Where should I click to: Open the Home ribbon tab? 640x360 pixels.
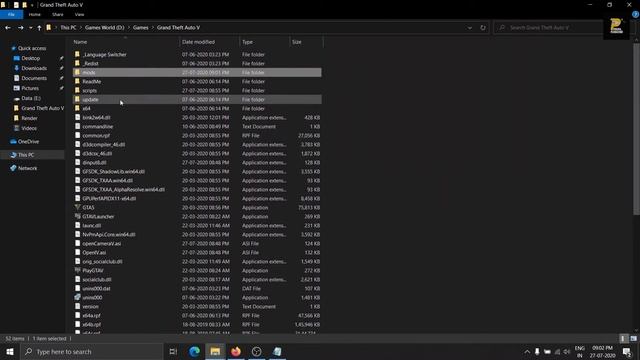click(x=35, y=14)
